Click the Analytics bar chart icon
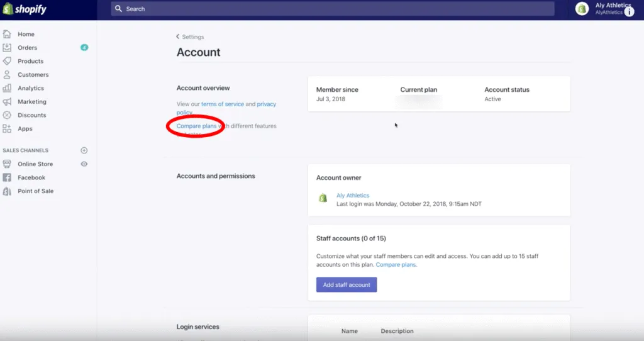This screenshot has width=644, height=341. click(7, 88)
